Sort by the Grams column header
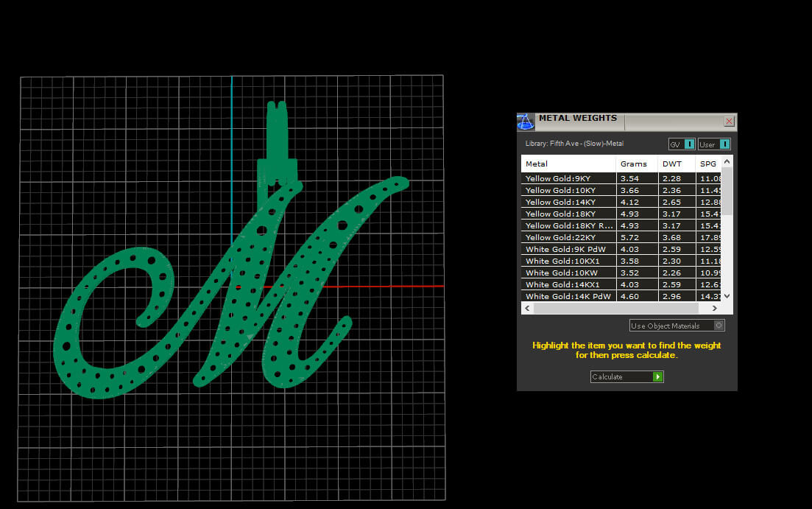This screenshot has height=509, width=812. pos(637,164)
